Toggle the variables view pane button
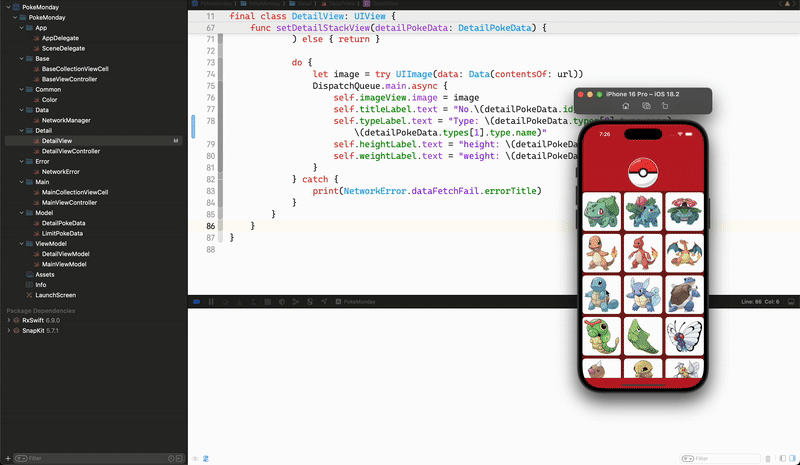This screenshot has width=800, height=465. click(782, 458)
